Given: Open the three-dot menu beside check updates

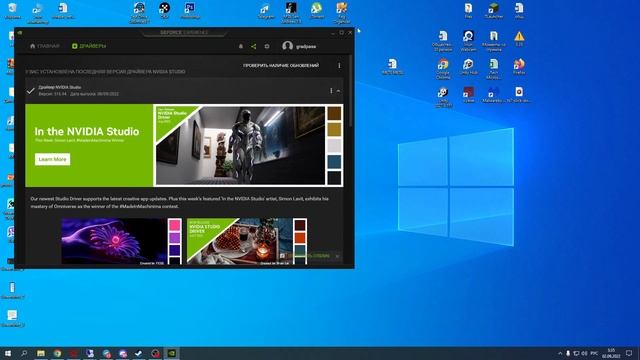Looking at the screenshot, I should click(339, 65).
